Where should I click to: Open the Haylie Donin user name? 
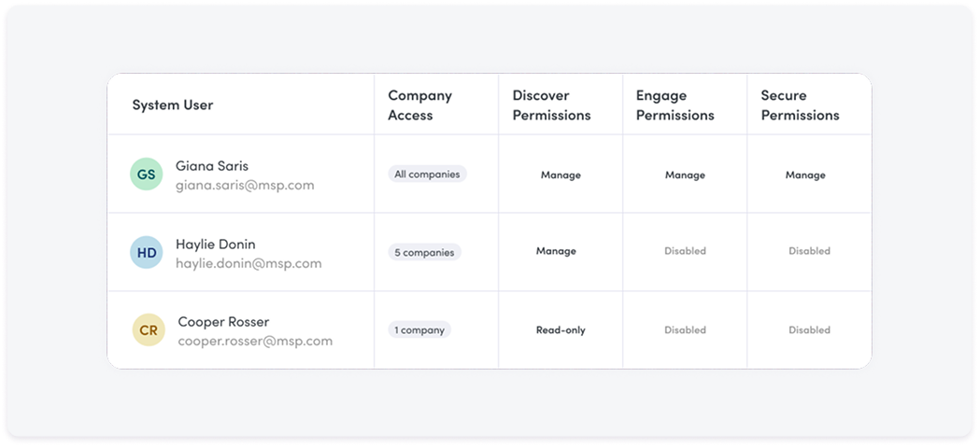click(x=216, y=244)
